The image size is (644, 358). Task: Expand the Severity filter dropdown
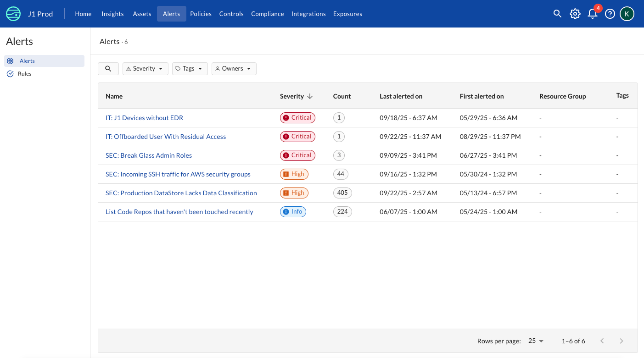click(145, 69)
